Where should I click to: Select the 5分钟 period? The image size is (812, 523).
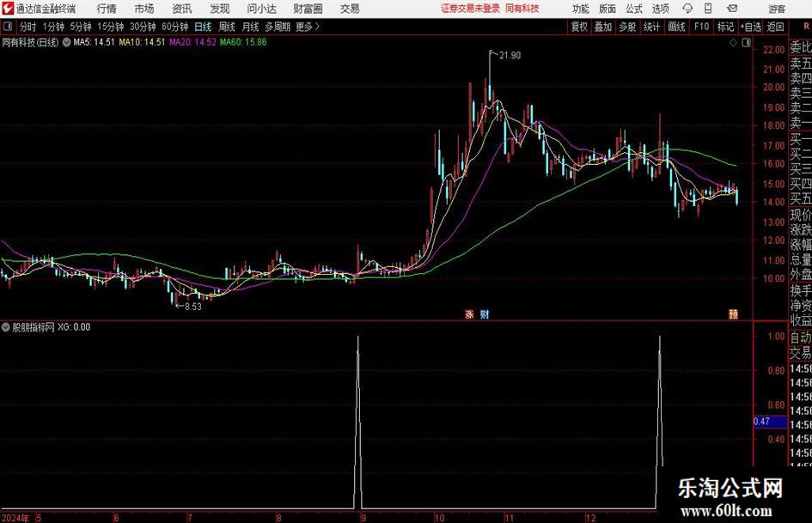tap(81, 27)
